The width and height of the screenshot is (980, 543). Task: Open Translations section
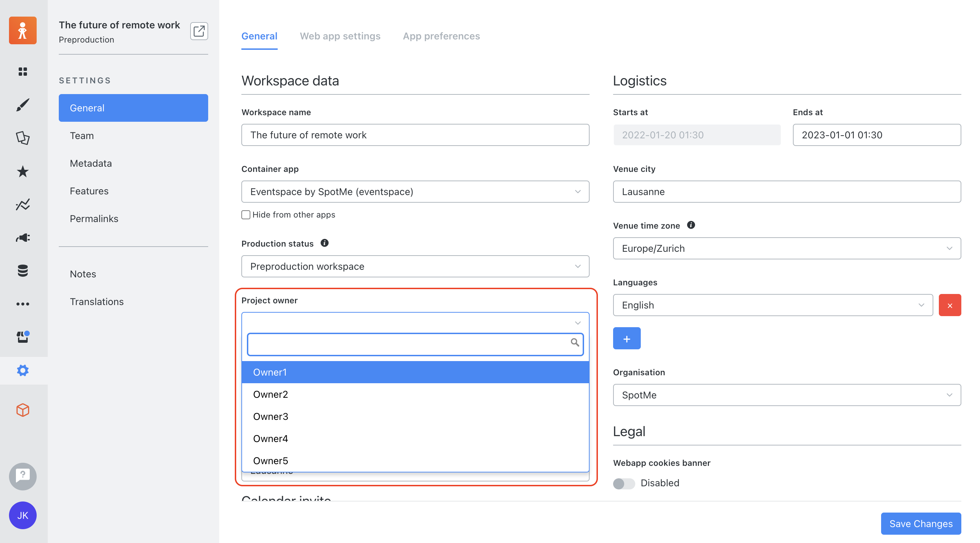133,302
